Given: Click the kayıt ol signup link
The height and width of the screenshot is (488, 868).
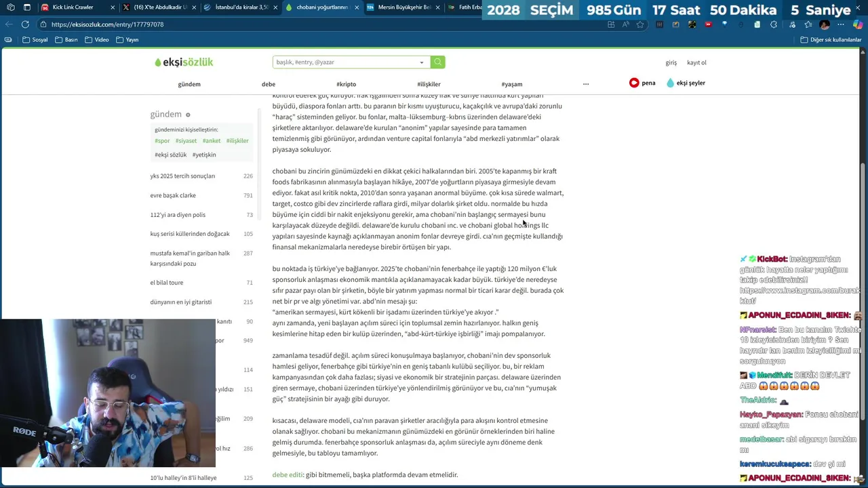Looking at the screenshot, I should click(x=696, y=62).
